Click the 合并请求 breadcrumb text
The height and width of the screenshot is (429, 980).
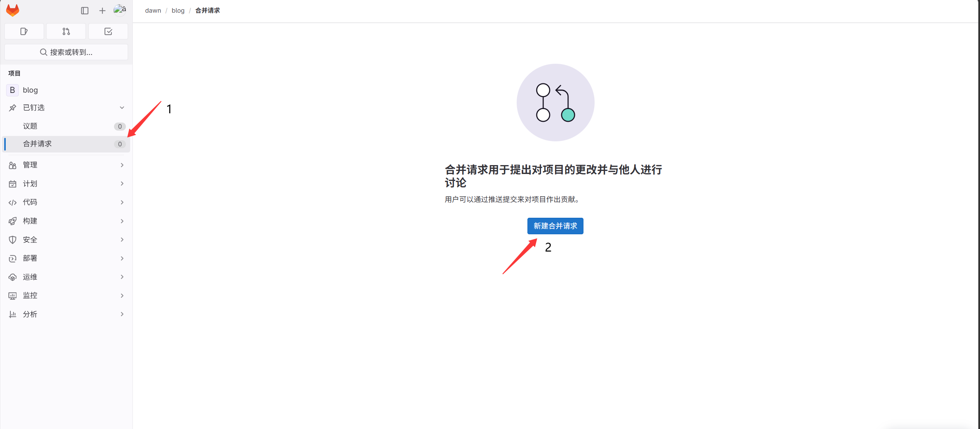208,10
